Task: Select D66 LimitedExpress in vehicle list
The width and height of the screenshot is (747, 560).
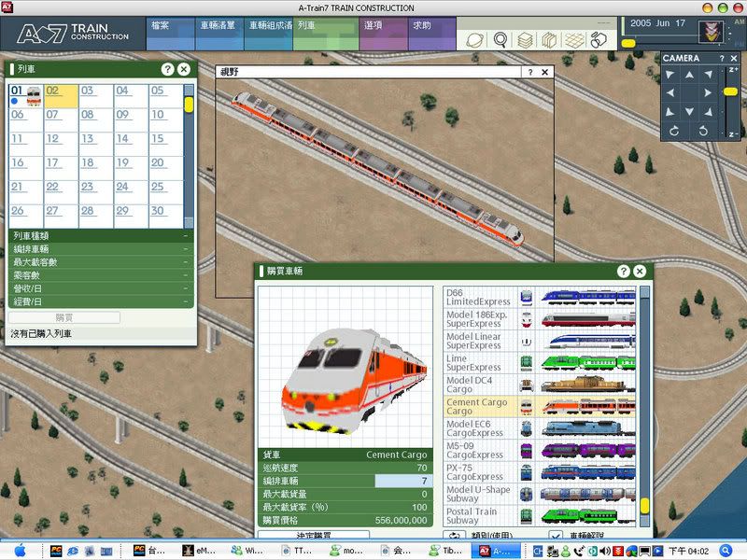Action: [x=540, y=297]
